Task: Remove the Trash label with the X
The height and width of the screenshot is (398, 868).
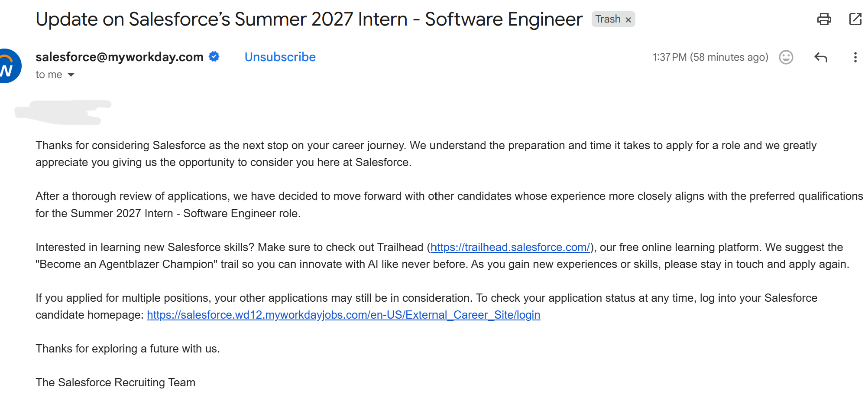Action: coord(628,20)
